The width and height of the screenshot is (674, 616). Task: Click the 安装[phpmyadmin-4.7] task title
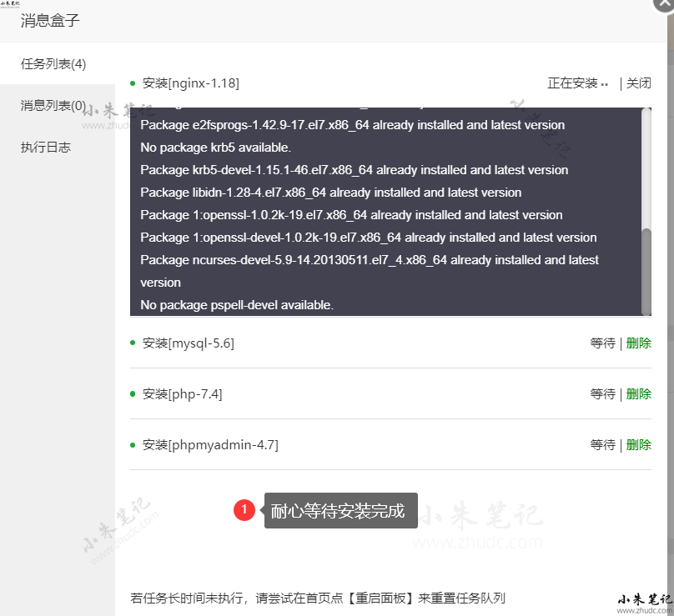click(210, 445)
